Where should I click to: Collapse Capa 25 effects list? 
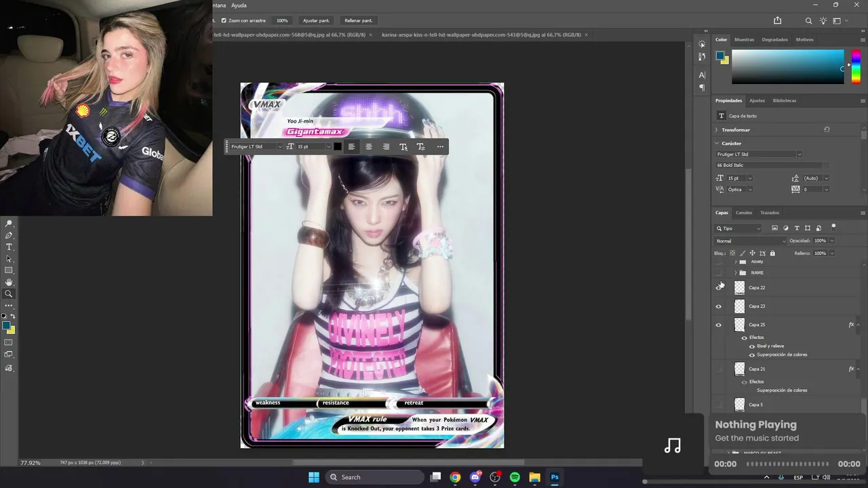(859, 325)
